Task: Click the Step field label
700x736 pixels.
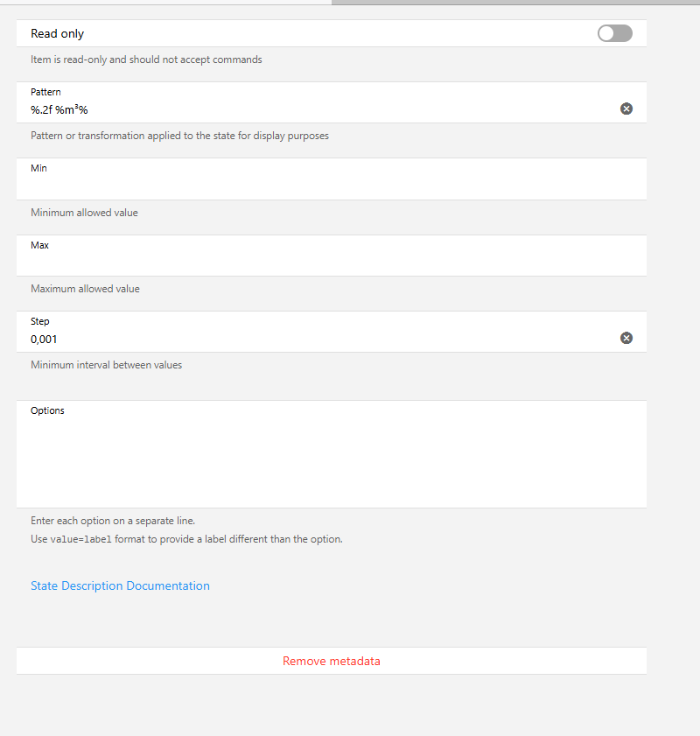Action: point(40,321)
